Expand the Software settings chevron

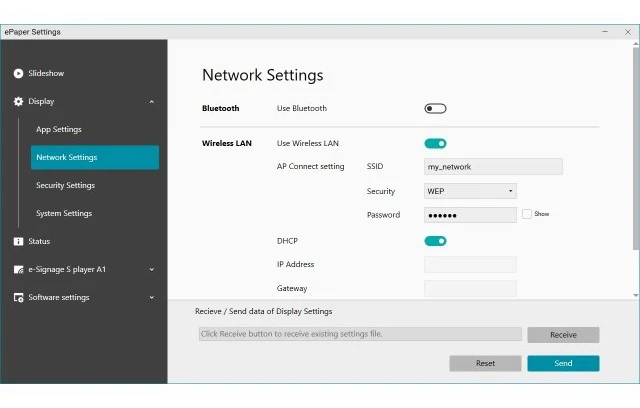151,297
